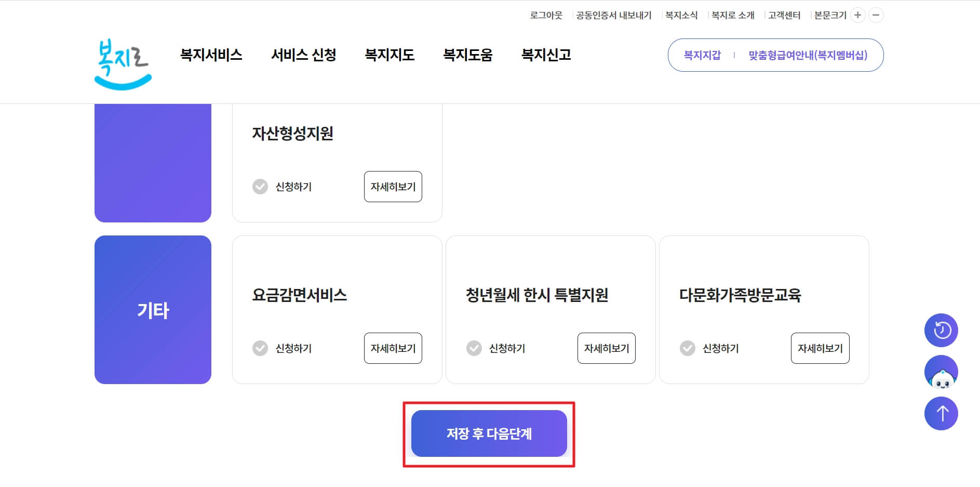Click the scroll-to-top arrow icon
The image size is (980, 487).
[941, 414]
